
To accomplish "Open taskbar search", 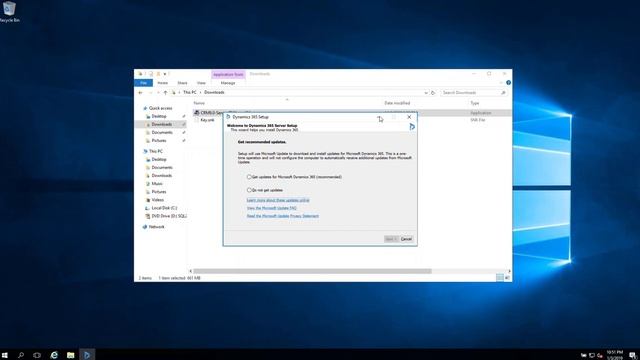I will coord(21,355).
